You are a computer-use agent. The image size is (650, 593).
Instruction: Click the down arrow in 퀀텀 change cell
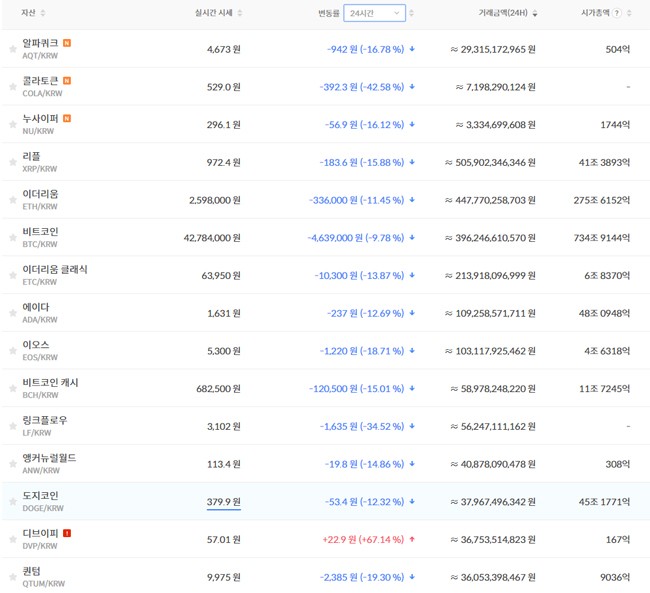412,577
